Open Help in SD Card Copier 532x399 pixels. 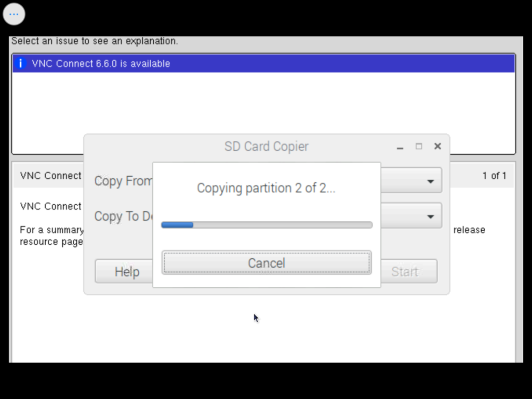(127, 272)
